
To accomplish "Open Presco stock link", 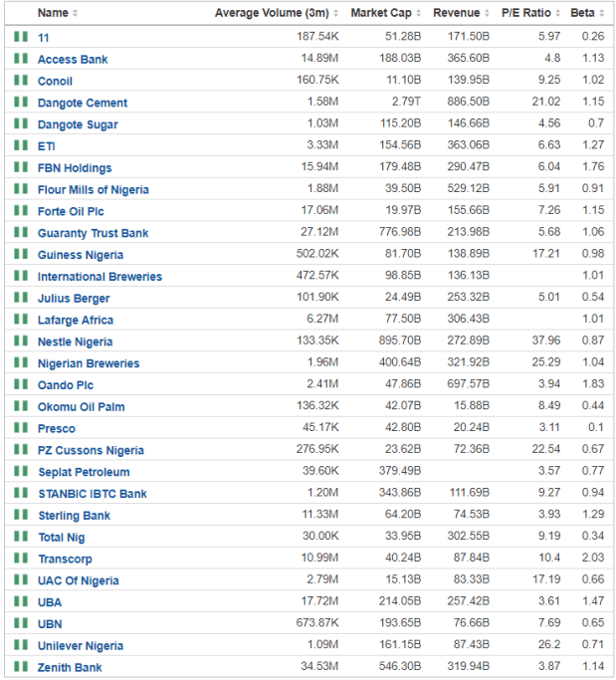I will tap(57, 429).
